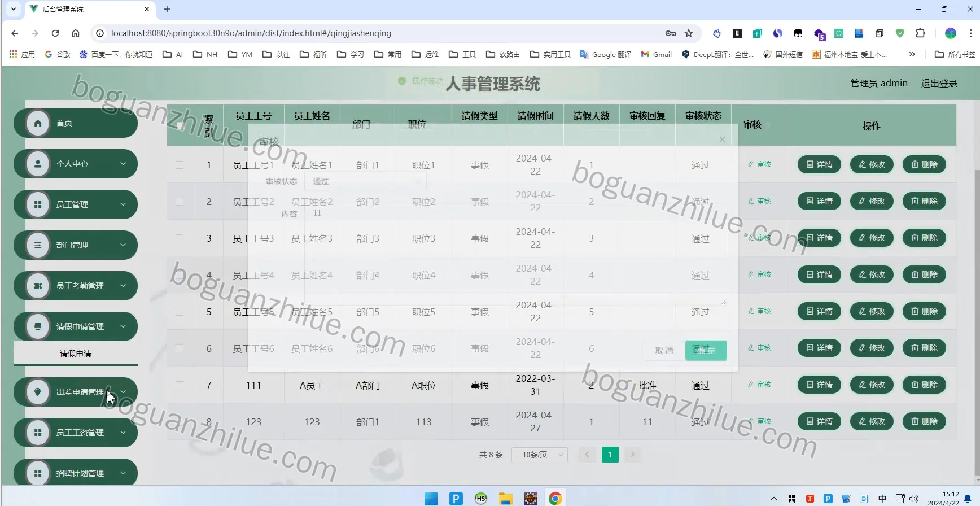This screenshot has height=506, width=980.
Task: Tick the checkbox for row 6 (员工工号6)
Action: click(x=180, y=348)
